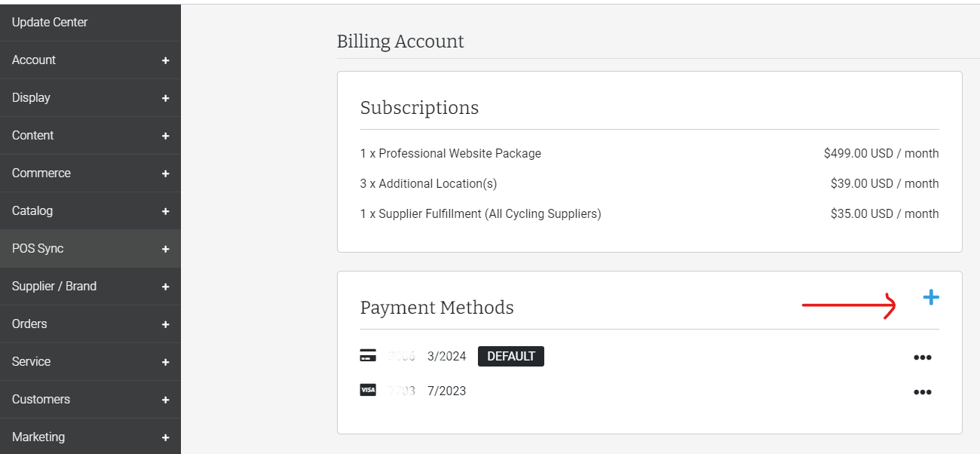
Task: Select the Professional Website Package subscription line
Action: 450,153
